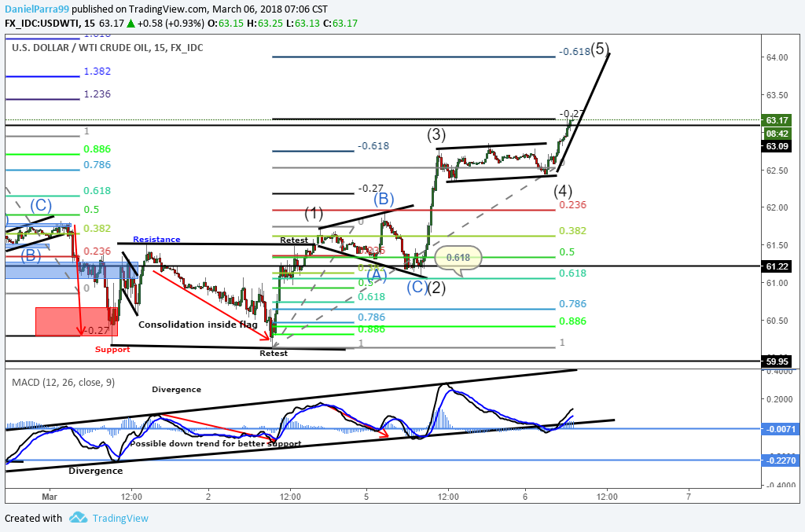Click the black 63.09 price line label
The width and height of the screenshot is (805, 532).
click(777, 146)
